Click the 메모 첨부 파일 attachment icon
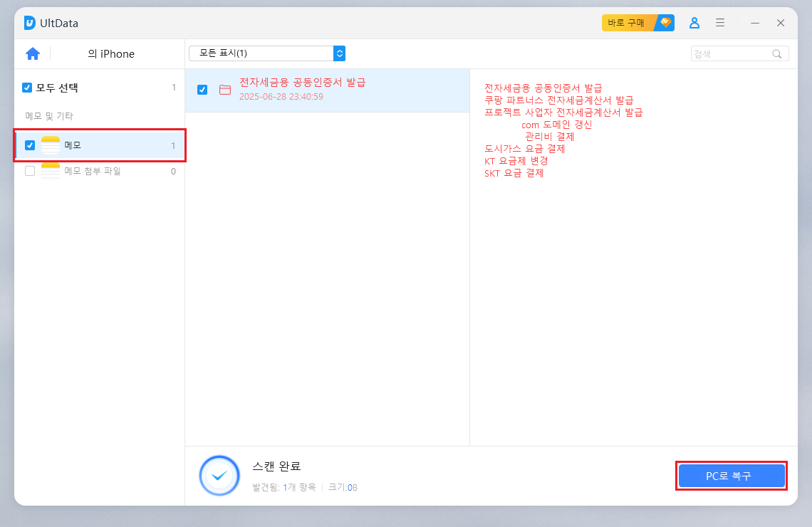Image resolution: width=812 pixels, height=527 pixels. click(50, 171)
